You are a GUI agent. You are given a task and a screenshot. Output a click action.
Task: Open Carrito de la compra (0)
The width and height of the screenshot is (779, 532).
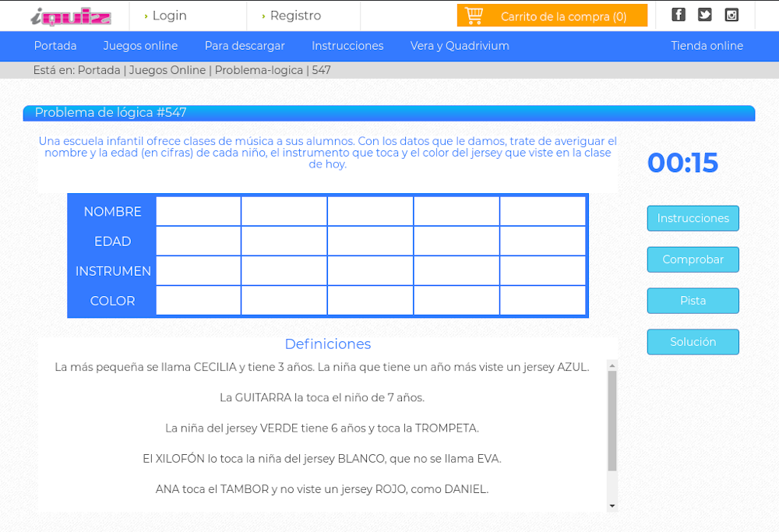pos(552,16)
